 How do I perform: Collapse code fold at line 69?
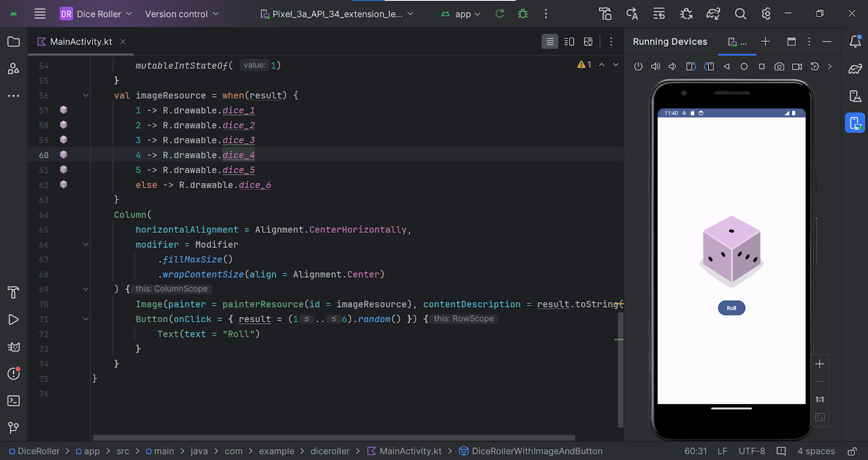86,289
